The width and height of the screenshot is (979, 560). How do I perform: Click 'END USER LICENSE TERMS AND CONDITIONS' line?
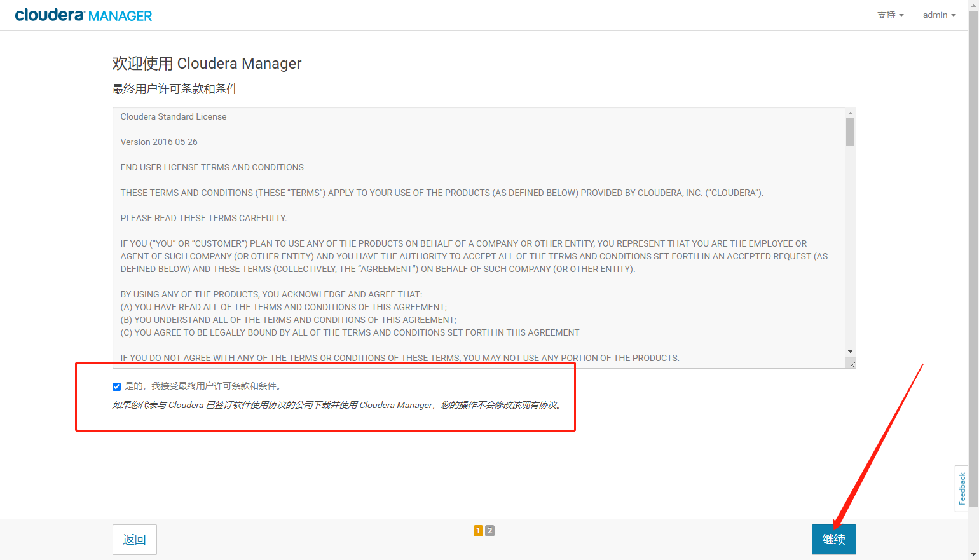(212, 167)
